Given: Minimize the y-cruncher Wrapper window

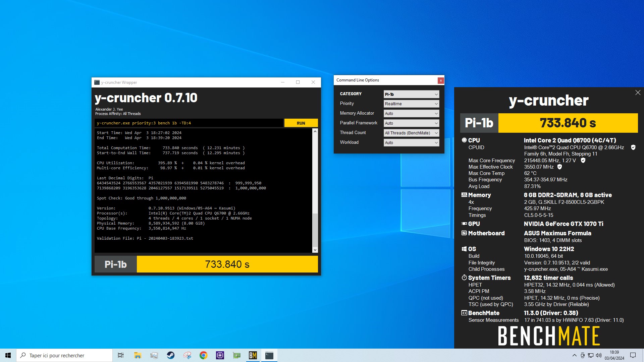Looking at the screenshot, I should tap(282, 82).
